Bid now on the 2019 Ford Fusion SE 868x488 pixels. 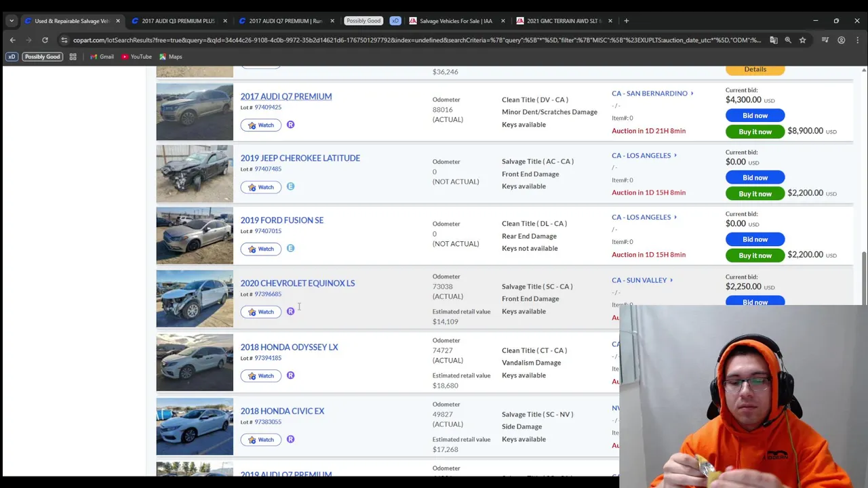click(755, 239)
